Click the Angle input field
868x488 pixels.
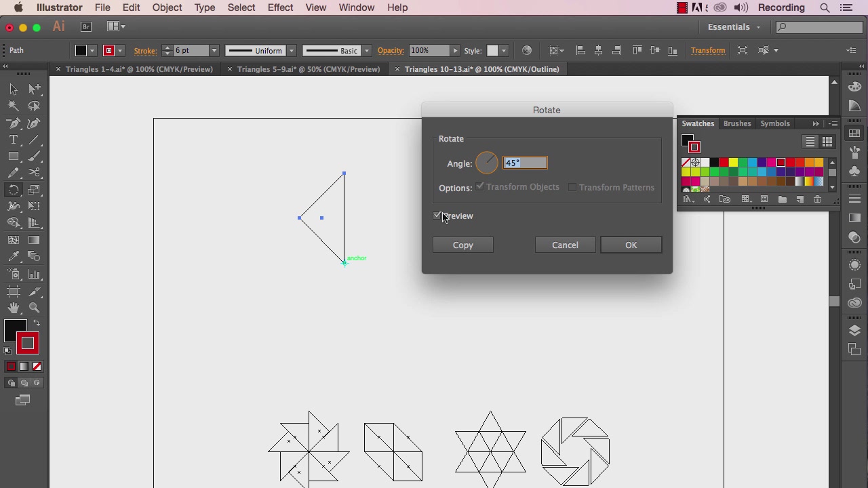(x=525, y=163)
